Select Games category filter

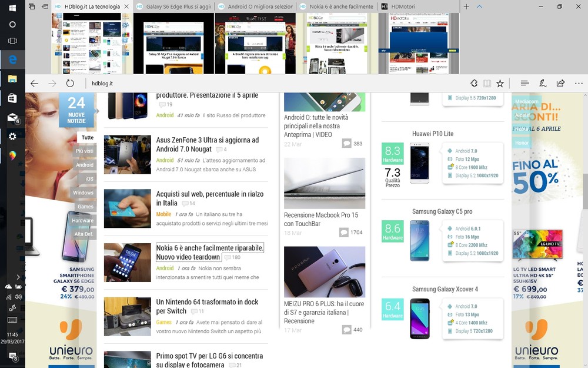coord(85,207)
